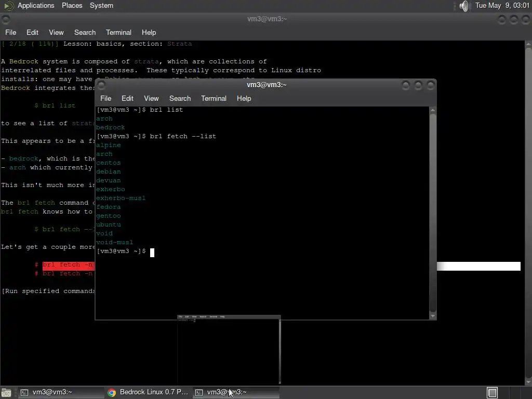Screen dimensions: 532x399
Task: Click the window preview thumbnail above taskbar
Action: point(229,350)
